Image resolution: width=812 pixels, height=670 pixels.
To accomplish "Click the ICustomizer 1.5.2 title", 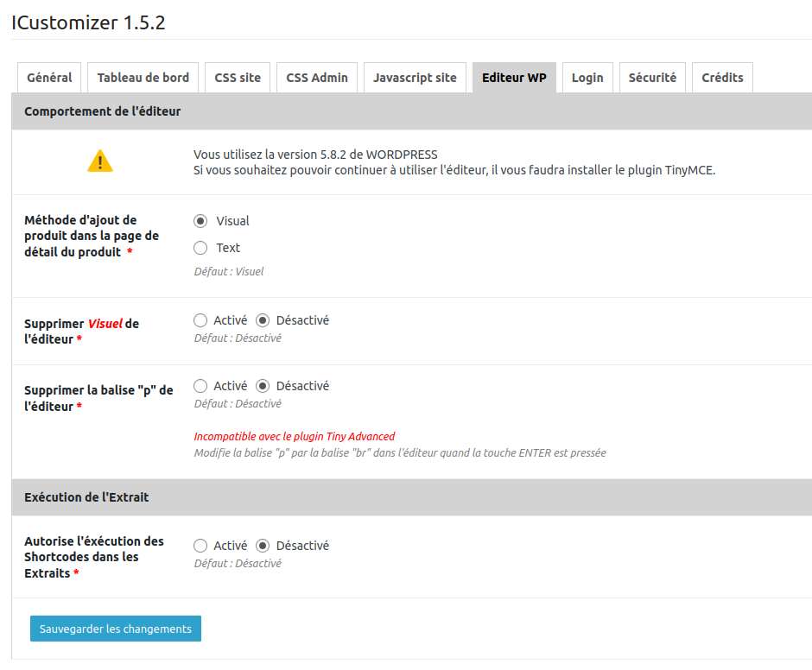I will coord(88,22).
